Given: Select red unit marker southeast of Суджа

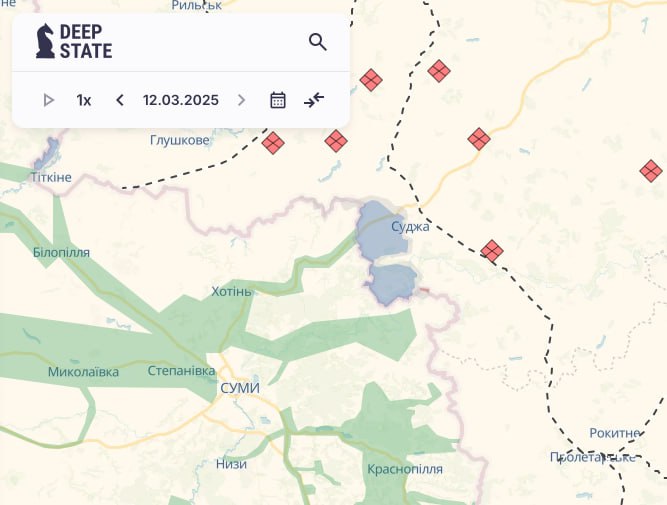Looking at the screenshot, I should pos(491,250).
